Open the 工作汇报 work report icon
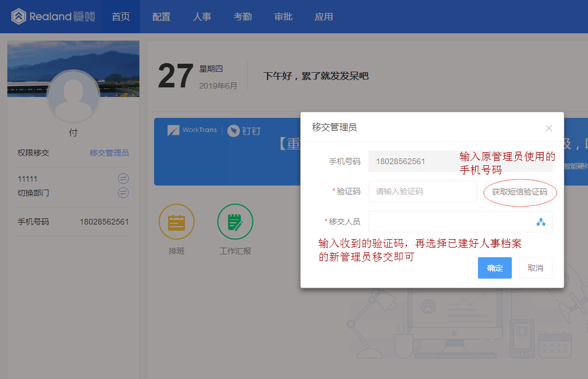Image resolution: width=588 pixels, height=379 pixels. 235,221
